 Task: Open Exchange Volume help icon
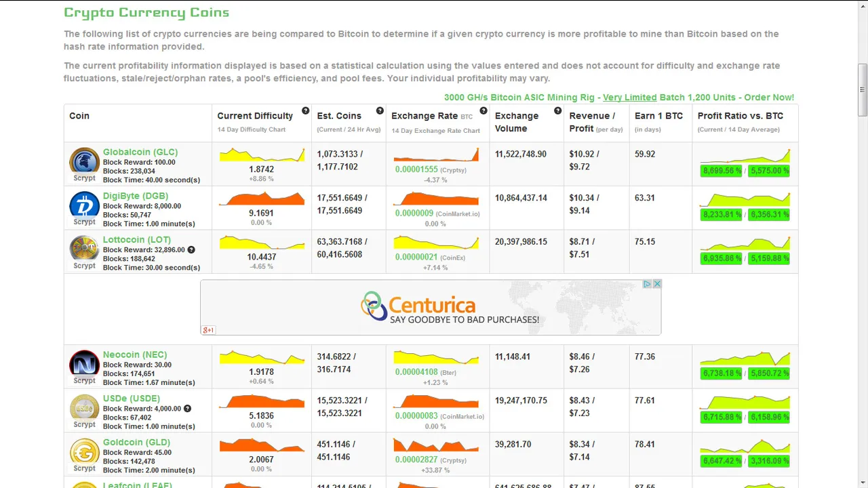tap(557, 110)
